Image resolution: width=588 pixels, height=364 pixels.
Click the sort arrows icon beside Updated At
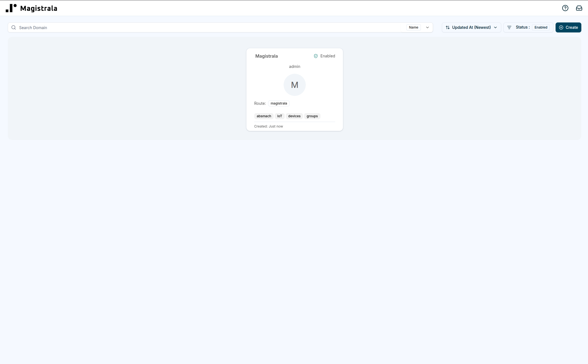pyautogui.click(x=447, y=27)
